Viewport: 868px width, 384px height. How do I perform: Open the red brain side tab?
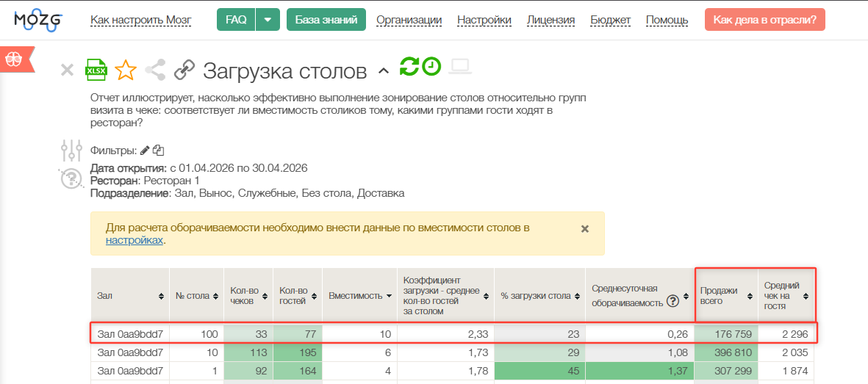pyautogui.click(x=17, y=58)
